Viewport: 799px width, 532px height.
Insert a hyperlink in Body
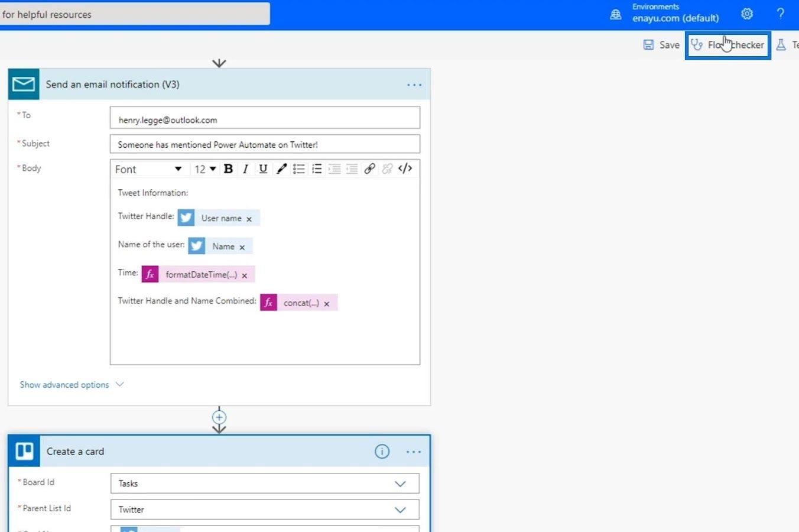(369, 169)
